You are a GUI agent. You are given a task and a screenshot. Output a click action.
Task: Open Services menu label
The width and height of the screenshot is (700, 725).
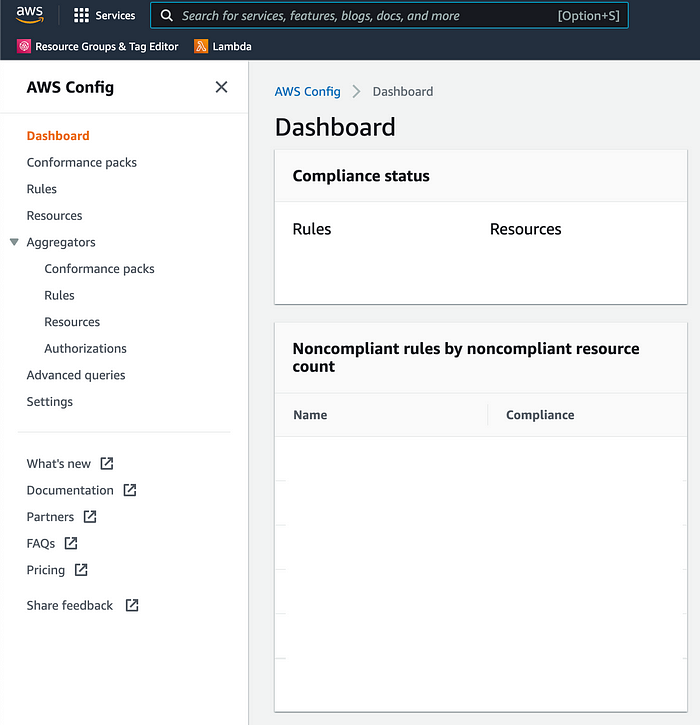coord(115,15)
